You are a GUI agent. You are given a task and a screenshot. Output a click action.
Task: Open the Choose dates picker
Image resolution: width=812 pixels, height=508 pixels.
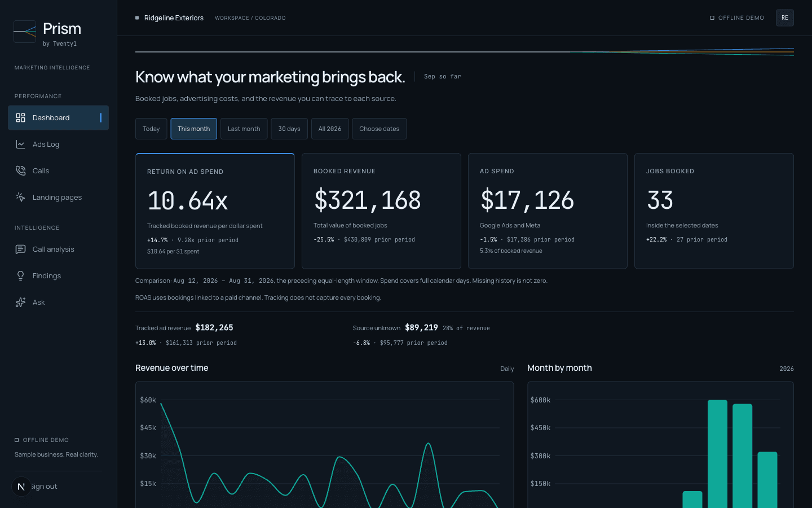pyautogui.click(x=379, y=129)
